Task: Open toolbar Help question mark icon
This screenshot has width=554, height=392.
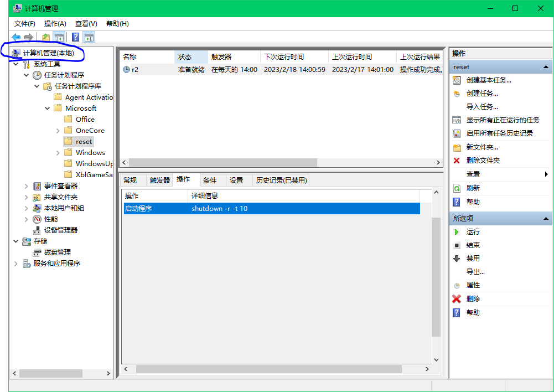Action: (x=75, y=37)
